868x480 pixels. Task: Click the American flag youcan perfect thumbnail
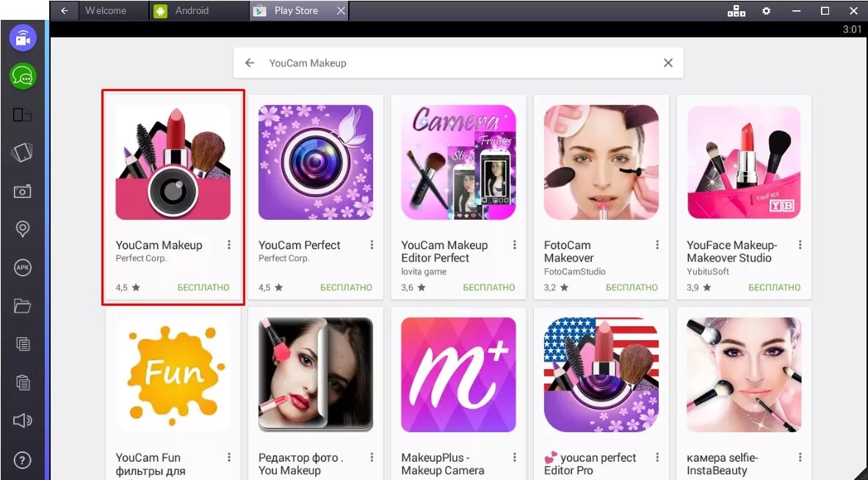[601, 375]
